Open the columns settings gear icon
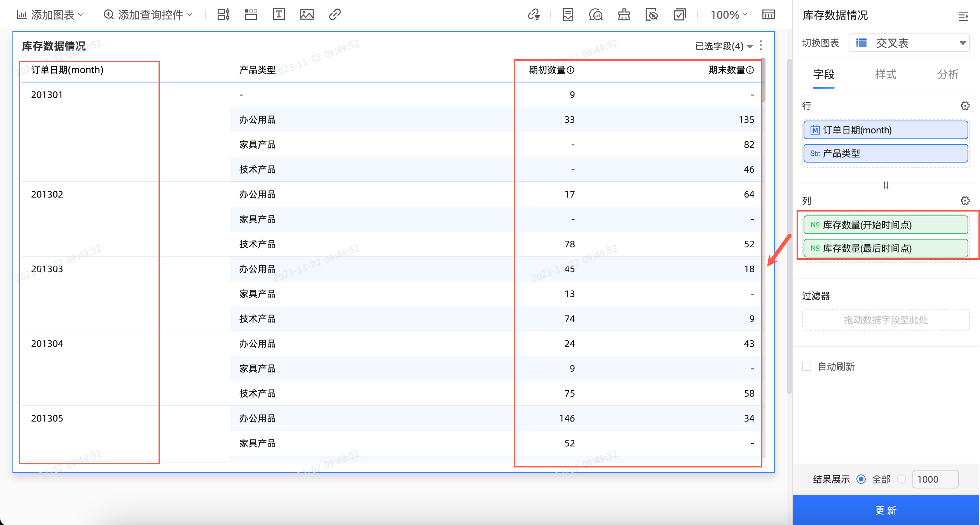 pos(965,201)
